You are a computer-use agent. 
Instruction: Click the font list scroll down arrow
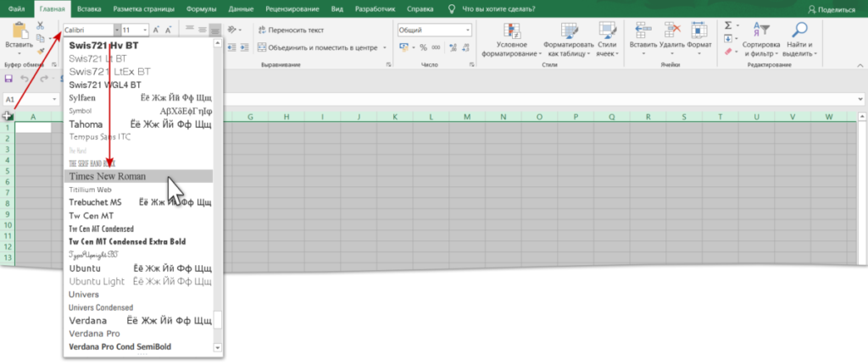pyautogui.click(x=218, y=347)
